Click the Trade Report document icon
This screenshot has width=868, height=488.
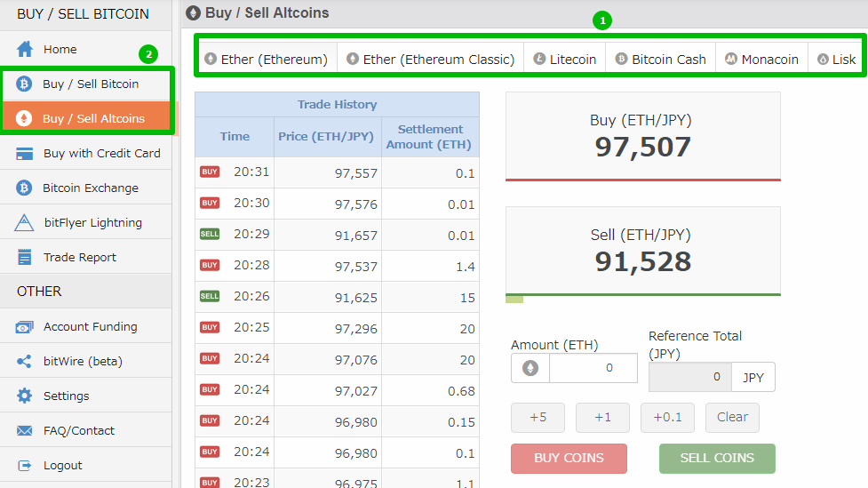point(25,257)
